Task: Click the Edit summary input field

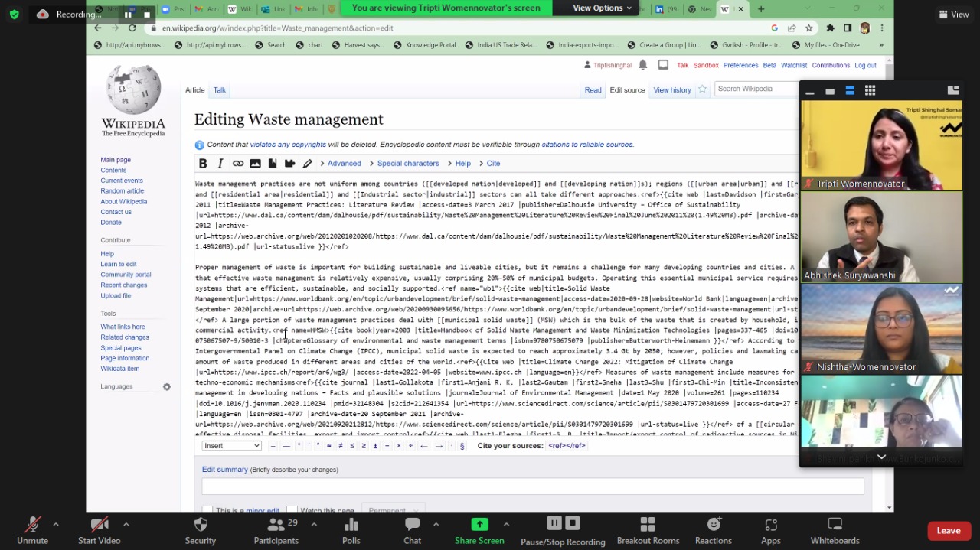Action: tap(533, 486)
